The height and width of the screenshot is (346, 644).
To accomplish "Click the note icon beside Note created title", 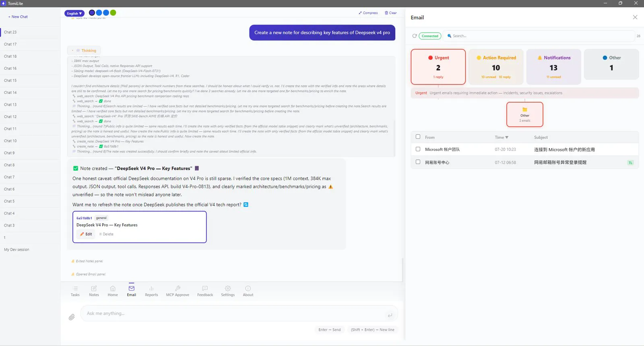I will (x=197, y=168).
